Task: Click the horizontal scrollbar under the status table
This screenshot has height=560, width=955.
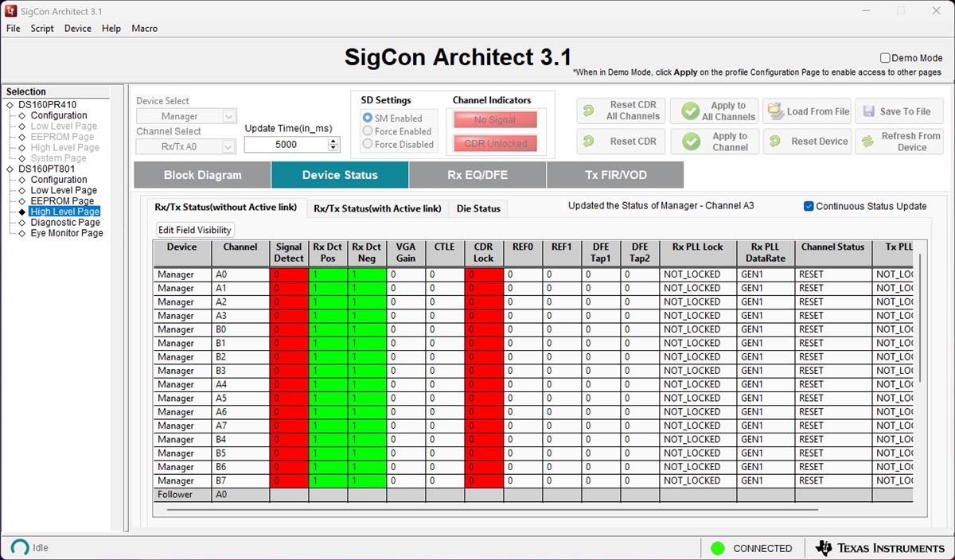Action: click(x=493, y=509)
